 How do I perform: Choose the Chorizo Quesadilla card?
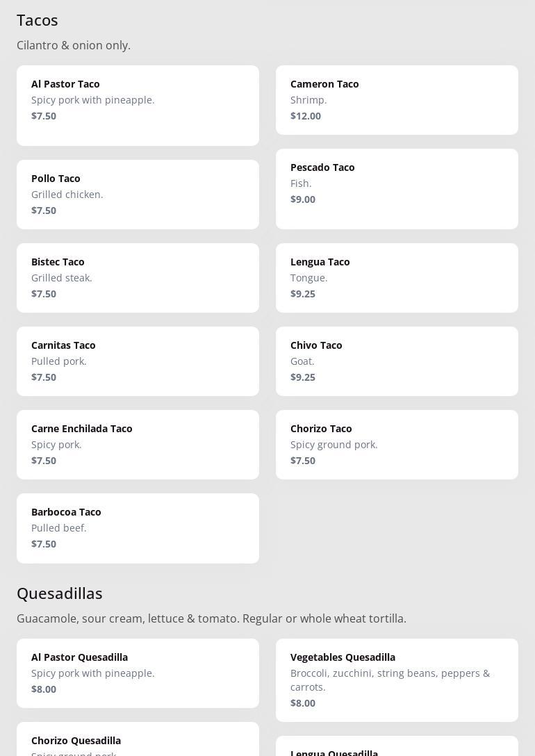coord(138,739)
